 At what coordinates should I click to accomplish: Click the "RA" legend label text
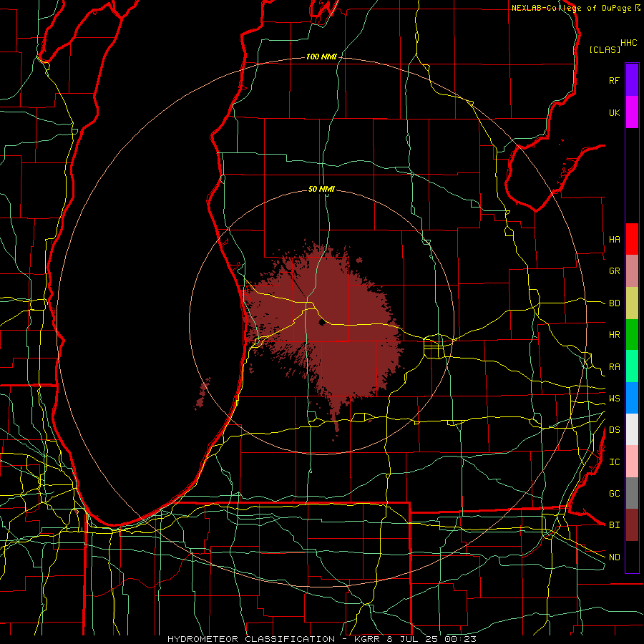pyautogui.click(x=614, y=366)
